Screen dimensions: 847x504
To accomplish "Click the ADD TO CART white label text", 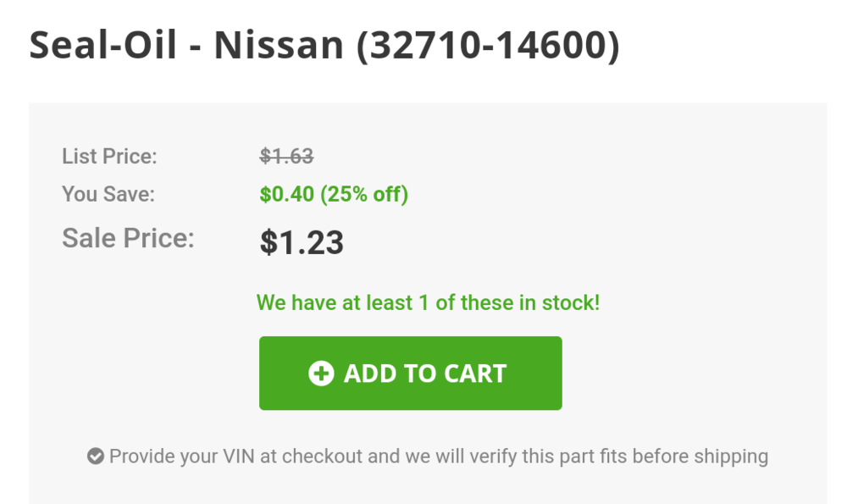I will pos(425,374).
